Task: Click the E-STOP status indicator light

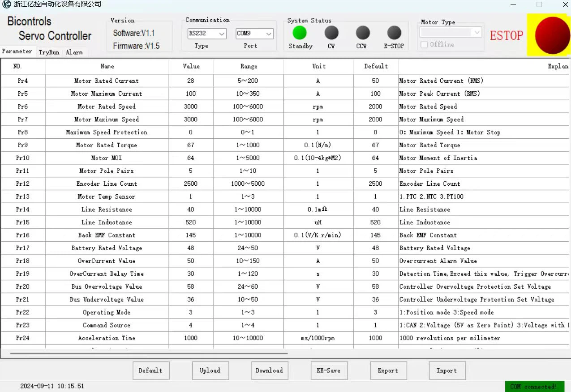Action: 394,33
